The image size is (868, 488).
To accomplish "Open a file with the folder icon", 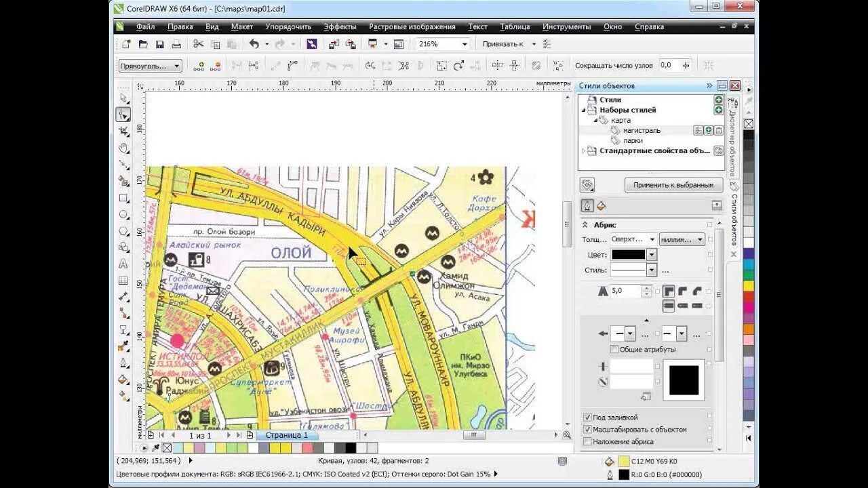I will click(143, 44).
